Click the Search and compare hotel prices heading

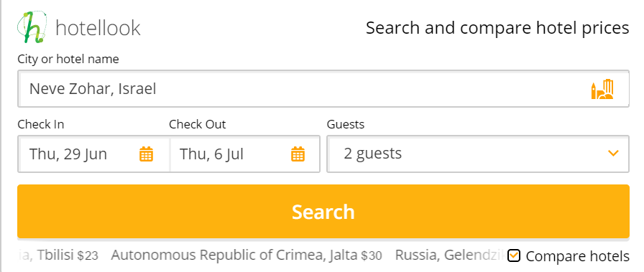(x=497, y=28)
